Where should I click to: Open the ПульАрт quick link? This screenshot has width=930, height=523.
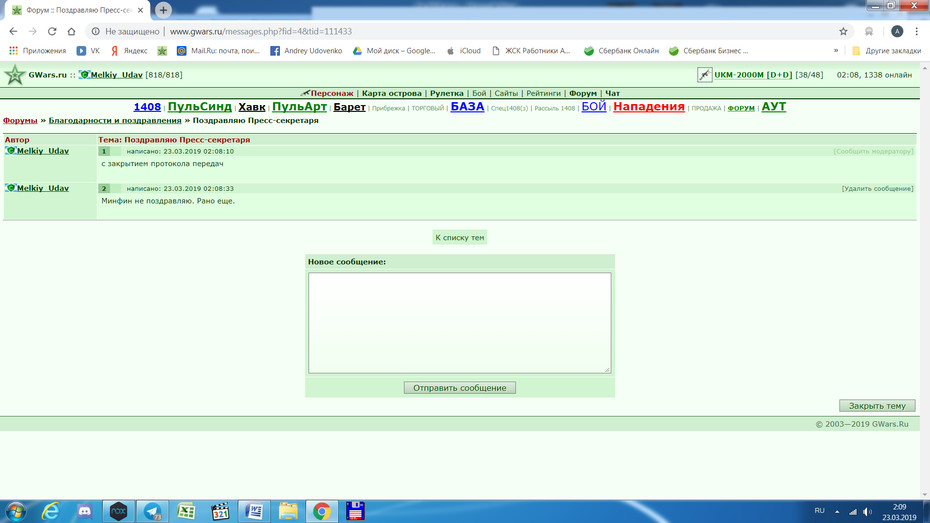click(300, 107)
